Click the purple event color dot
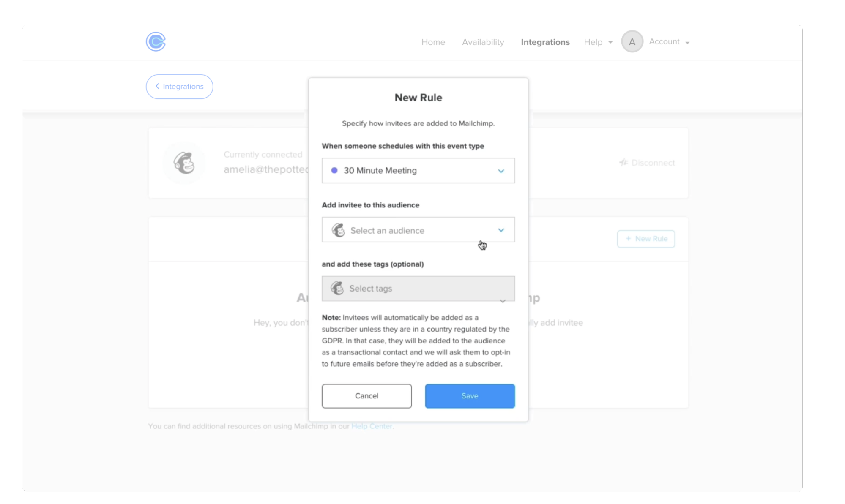The image size is (845, 504). pyautogui.click(x=334, y=170)
